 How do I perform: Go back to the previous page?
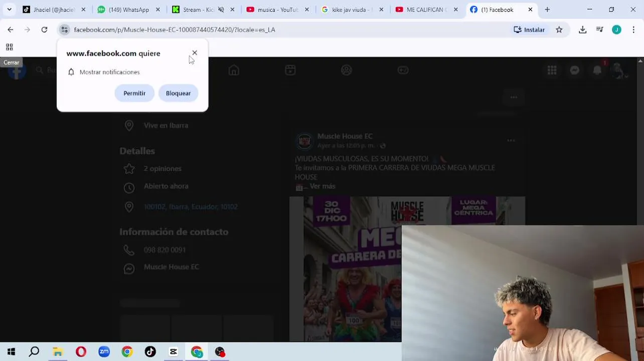(11, 30)
